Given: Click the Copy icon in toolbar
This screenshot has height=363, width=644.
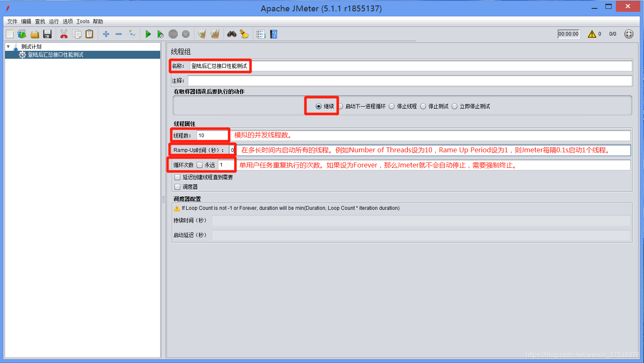Looking at the screenshot, I should (77, 34).
